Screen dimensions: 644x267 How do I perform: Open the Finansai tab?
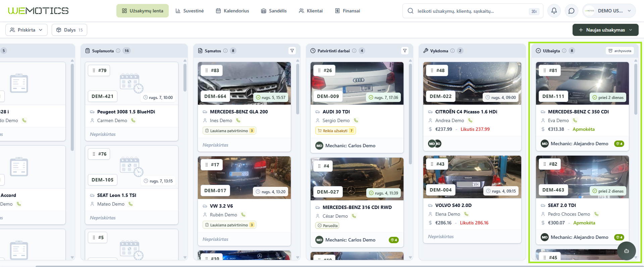347,11
